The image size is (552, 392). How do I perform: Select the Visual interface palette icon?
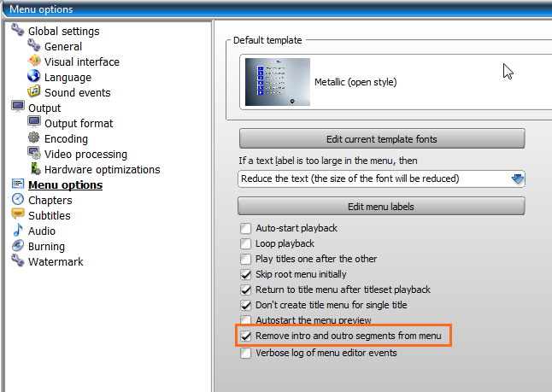[x=34, y=61]
